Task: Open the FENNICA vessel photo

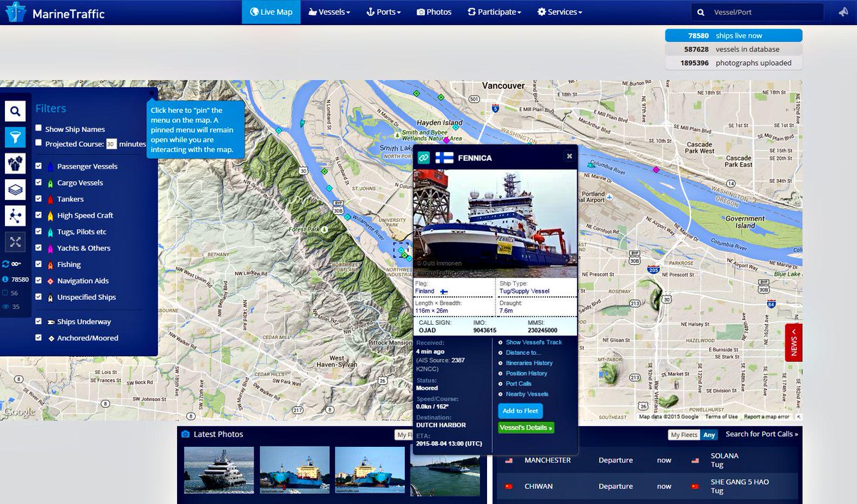Action: click(495, 223)
